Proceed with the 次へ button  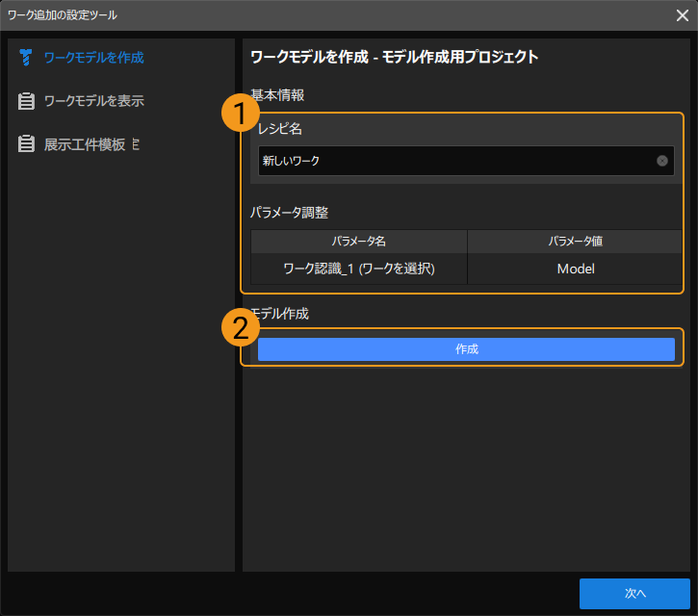[634, 594]
